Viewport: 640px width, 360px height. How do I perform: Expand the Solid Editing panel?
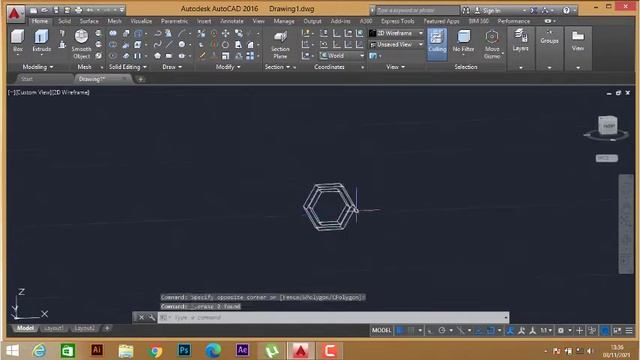click(x=127, y=67)
